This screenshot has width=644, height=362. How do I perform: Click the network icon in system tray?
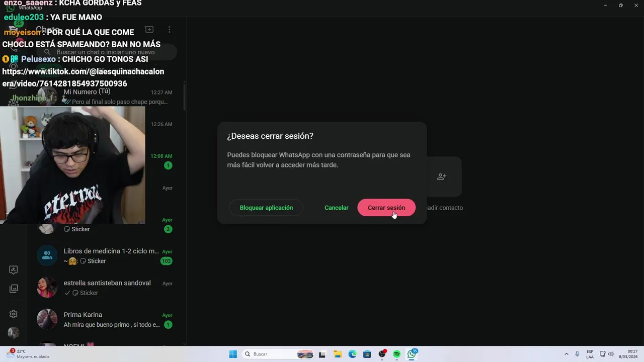(x=603, y=354)
